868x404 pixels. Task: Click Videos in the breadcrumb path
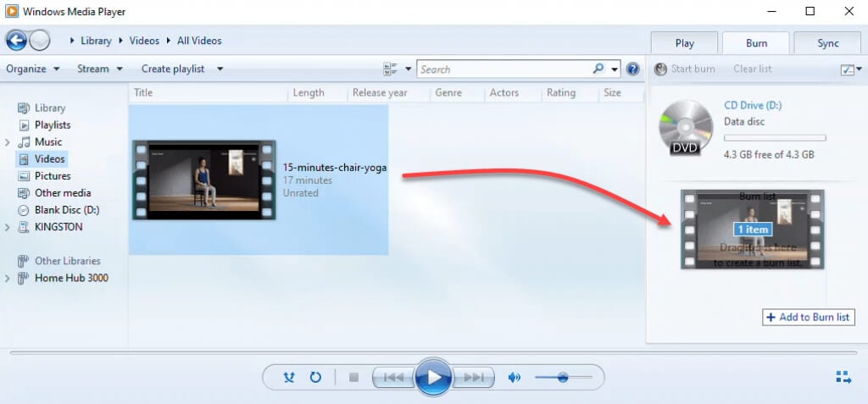pyautogui.click(x=144, y=41)
